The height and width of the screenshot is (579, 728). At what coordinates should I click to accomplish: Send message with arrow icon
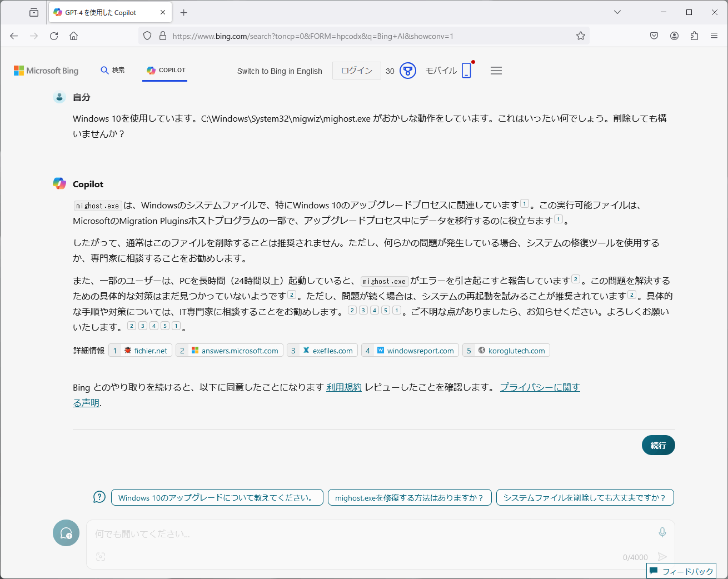point(662,557)
